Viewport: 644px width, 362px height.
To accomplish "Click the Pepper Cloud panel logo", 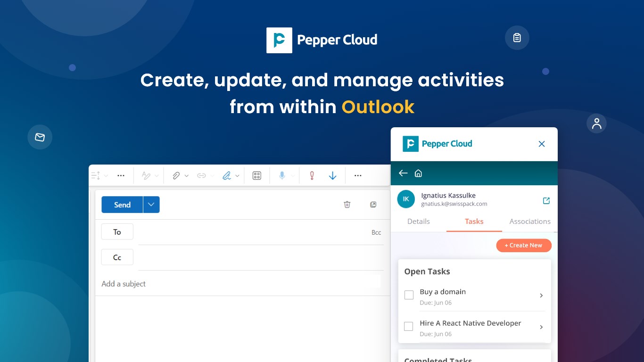I will pyautogui.click(x=438, y=144).
